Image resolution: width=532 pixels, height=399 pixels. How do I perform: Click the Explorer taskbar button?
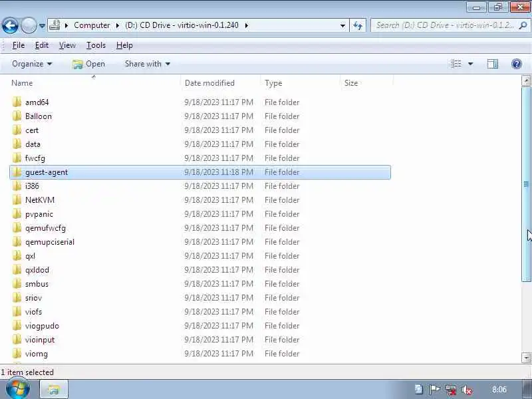point(54,390)
